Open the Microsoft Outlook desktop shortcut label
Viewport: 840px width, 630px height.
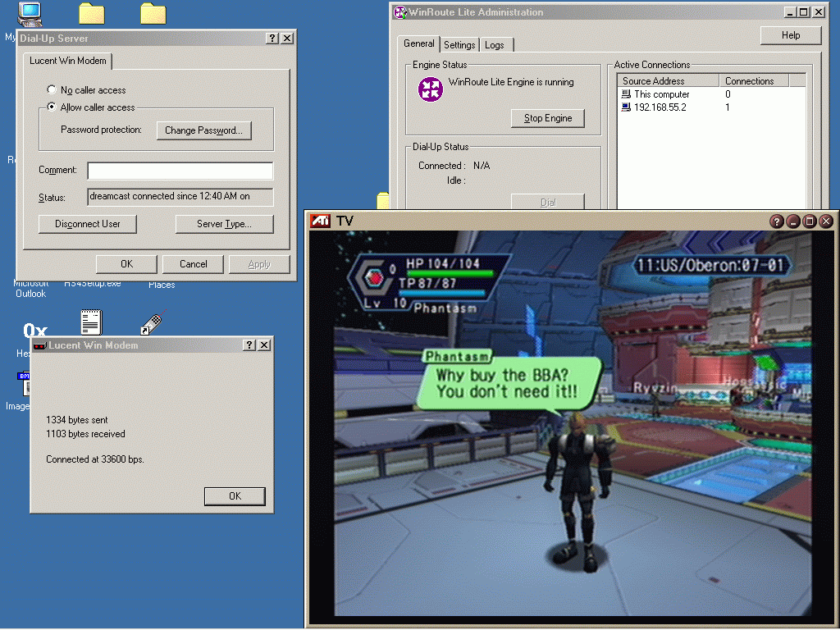point(30,290)
